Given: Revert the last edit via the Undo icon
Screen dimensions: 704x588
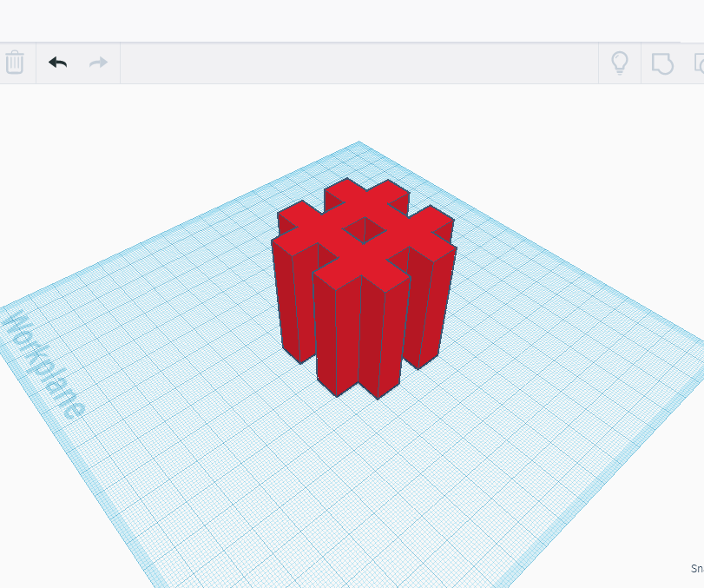Looking at the screenshot, I should (57, 63).
